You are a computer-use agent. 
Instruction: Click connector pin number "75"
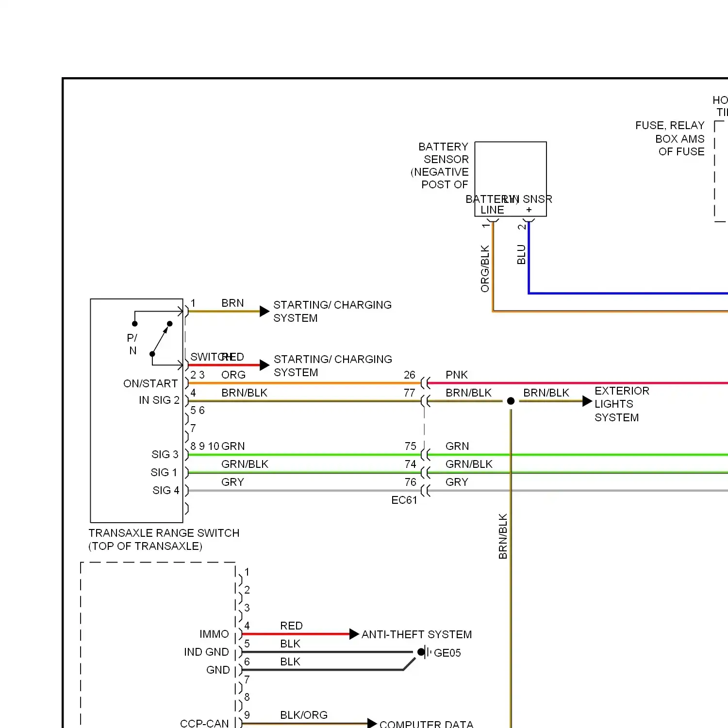(411, 446)
